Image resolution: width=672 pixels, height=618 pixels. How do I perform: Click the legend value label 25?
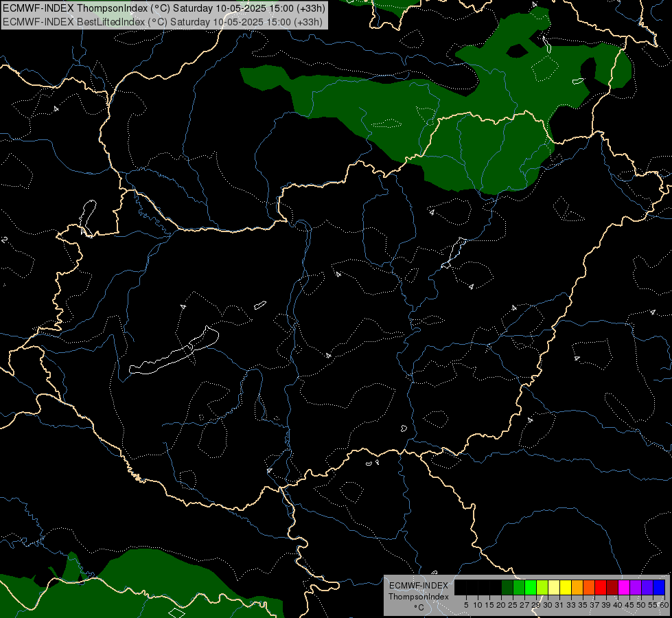tap(513, 605)
